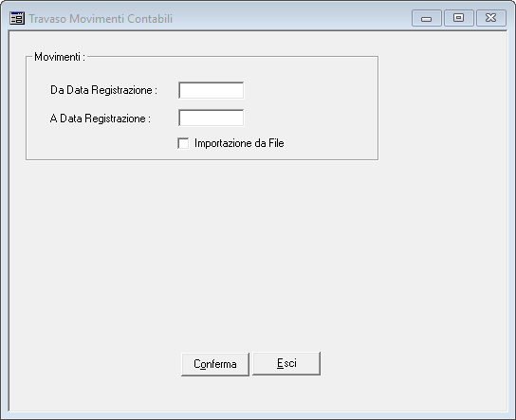The image size is (516, 420).
Task: Click the 'Movimenti :' group heading
Action: (x=60, y=57)
